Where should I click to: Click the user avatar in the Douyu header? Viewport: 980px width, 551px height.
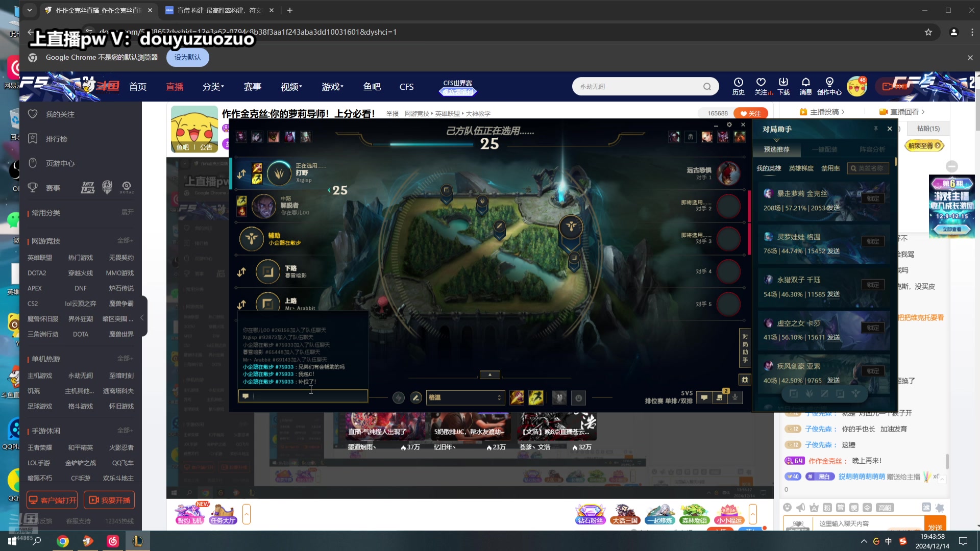(856, 87)
